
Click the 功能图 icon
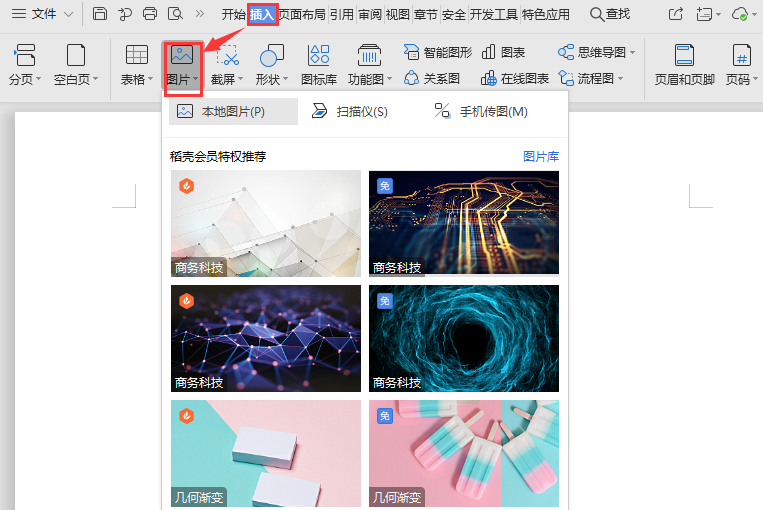pyautogui.click(x=369, y=55)
